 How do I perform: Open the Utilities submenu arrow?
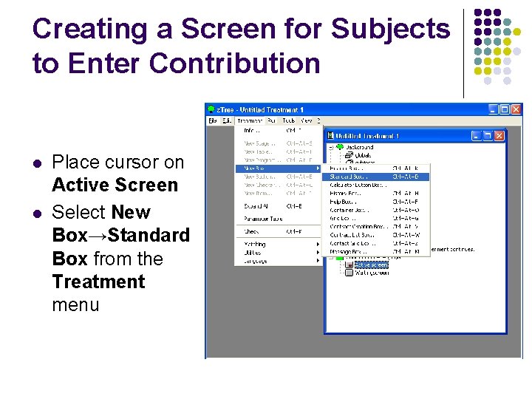(x=318, y=253)
